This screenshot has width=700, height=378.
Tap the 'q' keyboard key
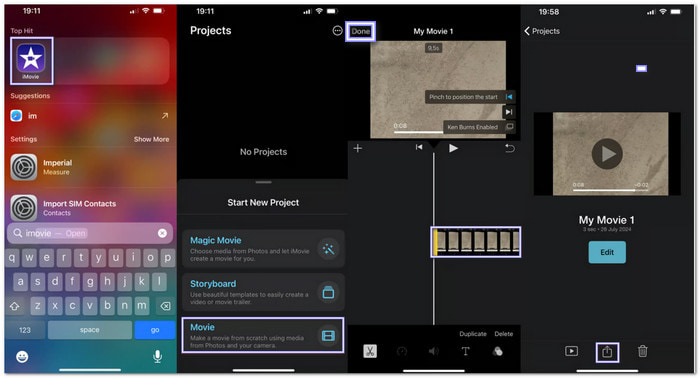coord(12,258)
